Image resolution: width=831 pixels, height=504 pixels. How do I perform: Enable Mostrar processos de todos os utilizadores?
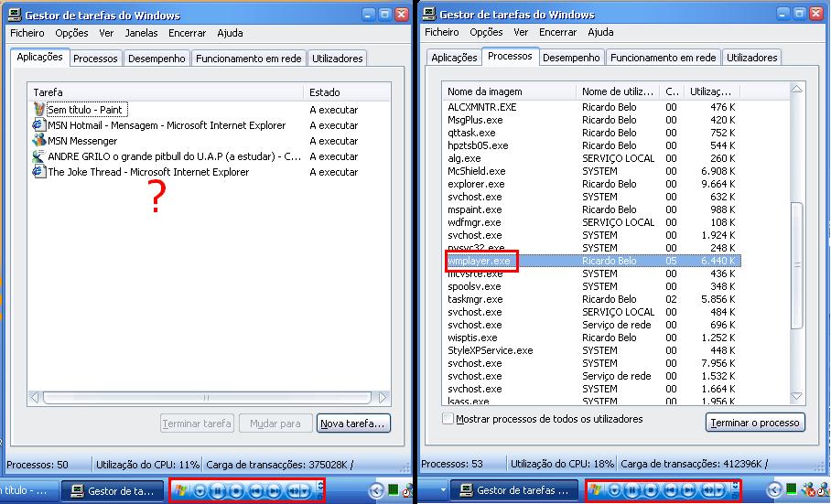[x=448, y=419]
